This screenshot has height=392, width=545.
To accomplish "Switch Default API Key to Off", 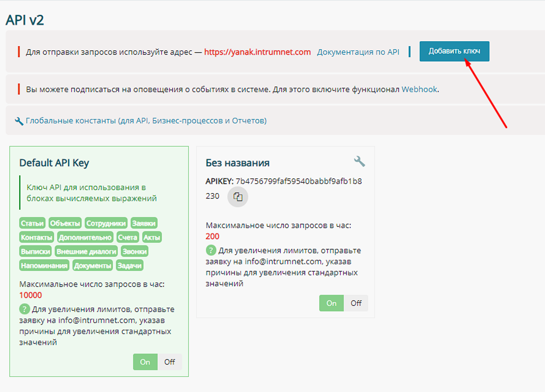I will coord(169,362).
